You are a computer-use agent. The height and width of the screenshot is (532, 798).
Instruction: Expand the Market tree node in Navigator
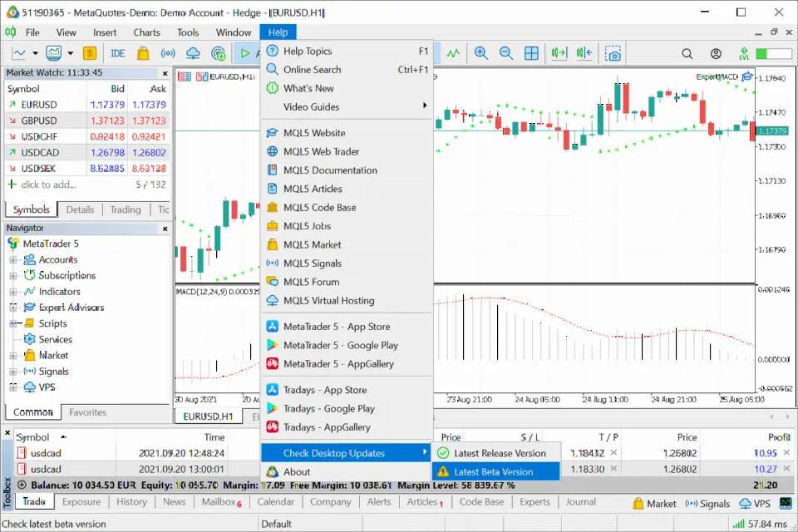pyautogui.click(x=13, y=355)
